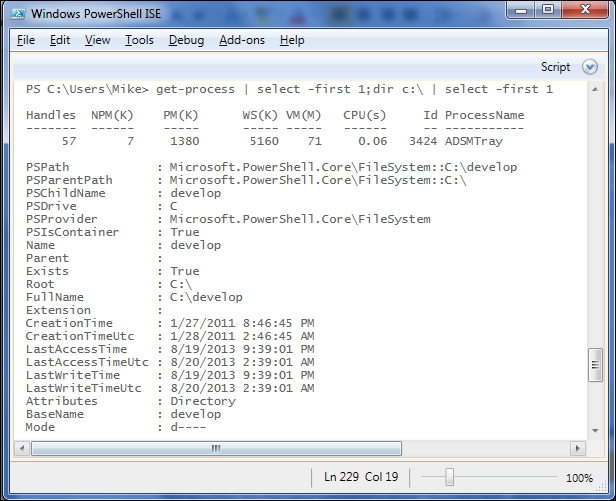This screenshot has width=616, height=501.
Task: Click the Parent property label
Action: pos(48,258)
